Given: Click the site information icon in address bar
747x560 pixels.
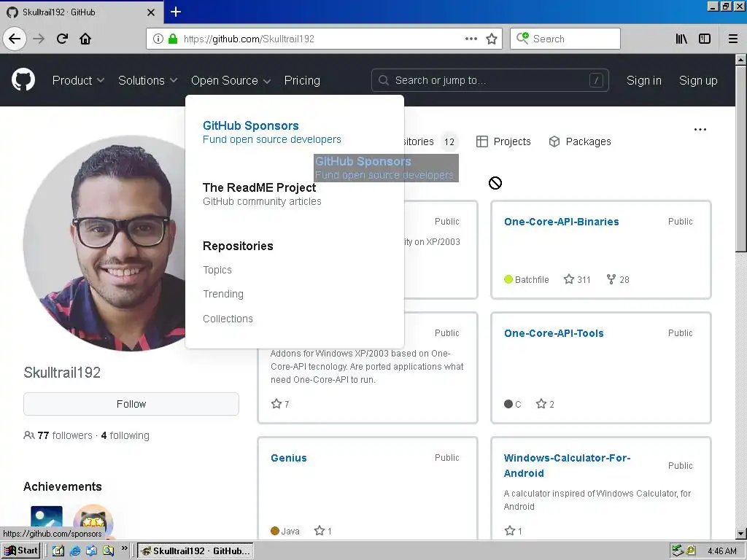Looking at the screenshot, I should pos(158,39).
